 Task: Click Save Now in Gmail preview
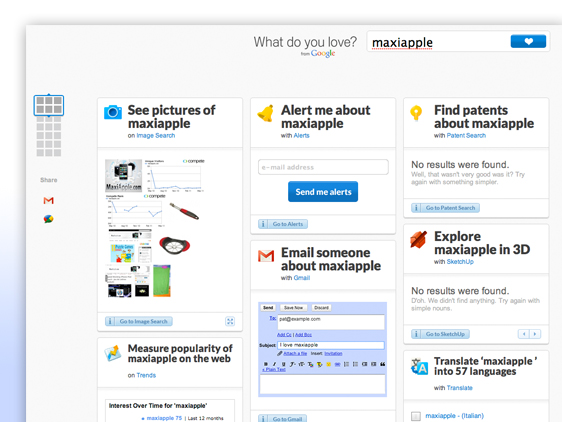pos(293,308)
